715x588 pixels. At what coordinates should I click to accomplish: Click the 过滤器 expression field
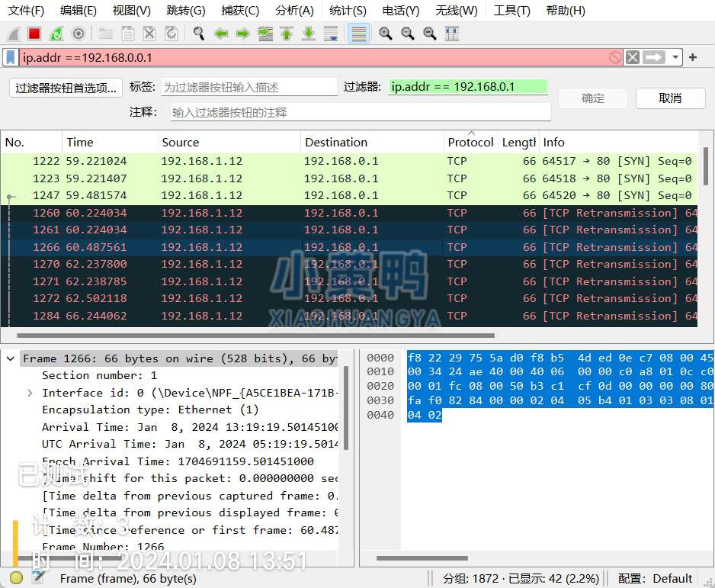tap(467, 87)
